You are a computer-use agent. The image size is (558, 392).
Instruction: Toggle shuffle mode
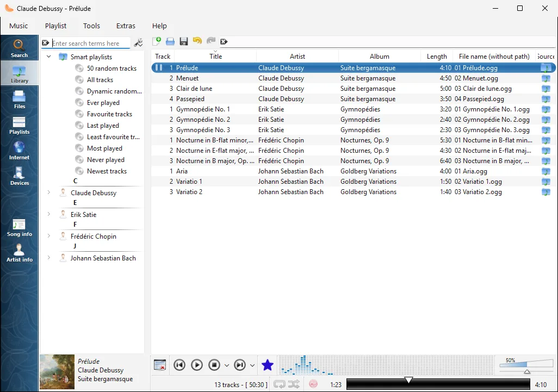pos(294,384)
